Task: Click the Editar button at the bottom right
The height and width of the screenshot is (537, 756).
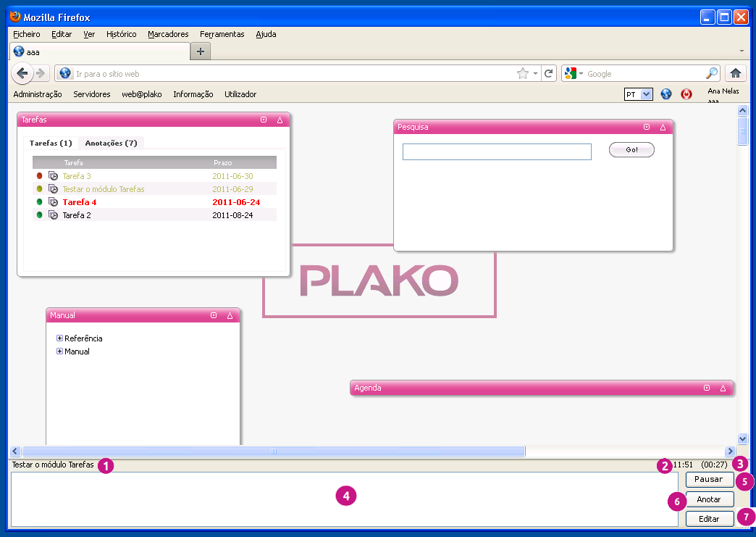Action: coord(709,519)
